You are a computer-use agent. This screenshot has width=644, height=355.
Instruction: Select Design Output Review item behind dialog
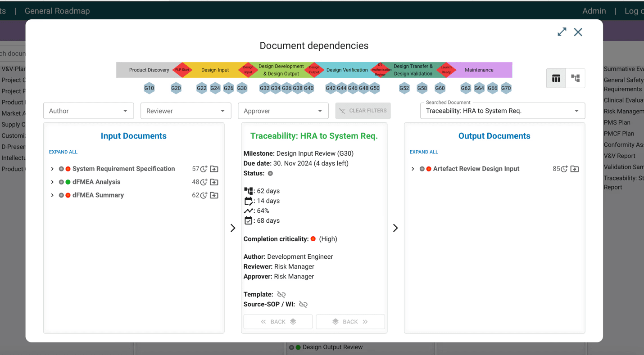pos(332,347)
